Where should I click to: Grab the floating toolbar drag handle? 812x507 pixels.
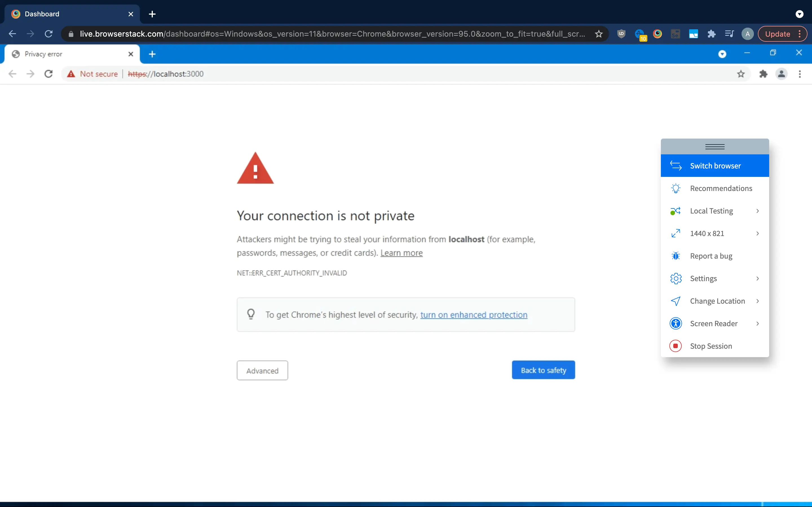tap(715, 146)
